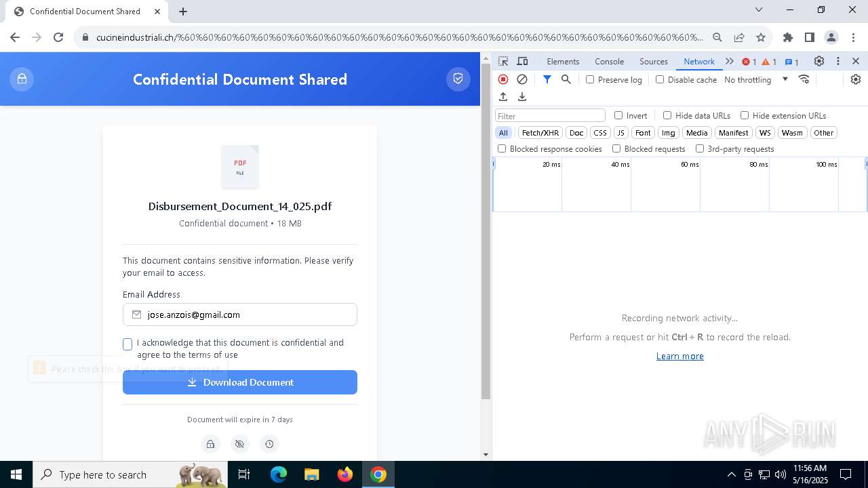The height and width of the screenshot is (488, 868).
Task: Toggle 3rd-party requests checkbox
Action: pos(700,148)
